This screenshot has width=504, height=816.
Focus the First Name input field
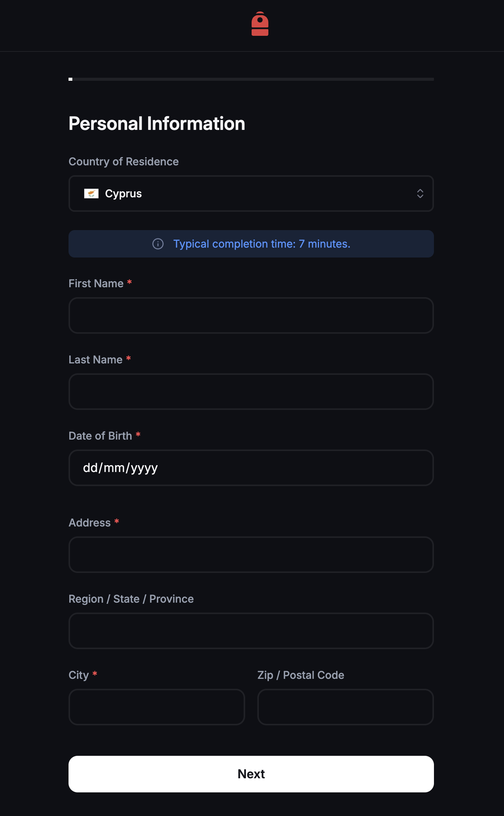251,315
